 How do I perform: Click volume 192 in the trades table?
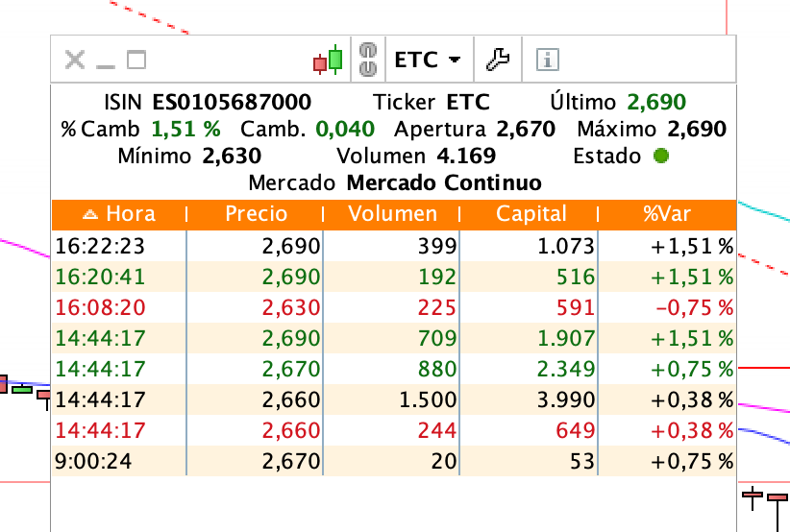tap(437, 277)
